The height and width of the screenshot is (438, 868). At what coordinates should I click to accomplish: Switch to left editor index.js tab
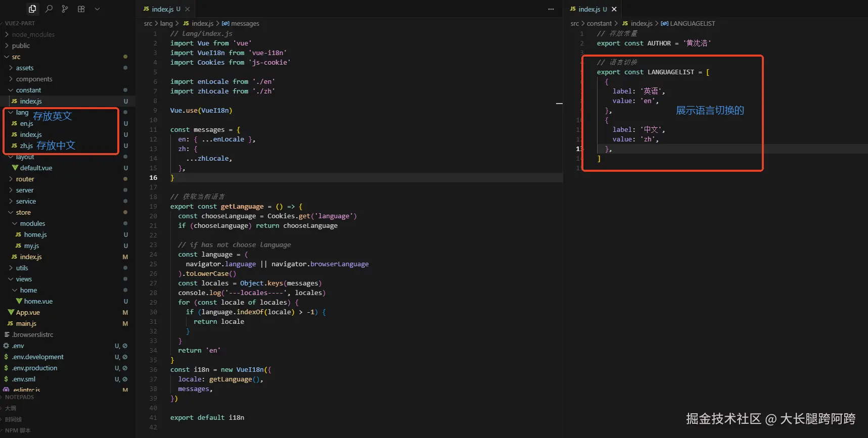(166, 9)
